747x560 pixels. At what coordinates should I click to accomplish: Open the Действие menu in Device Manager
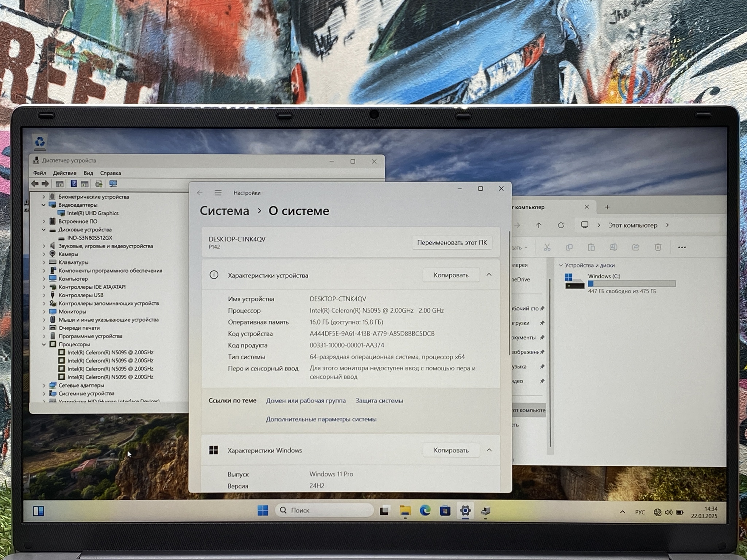tap(65, 173)
